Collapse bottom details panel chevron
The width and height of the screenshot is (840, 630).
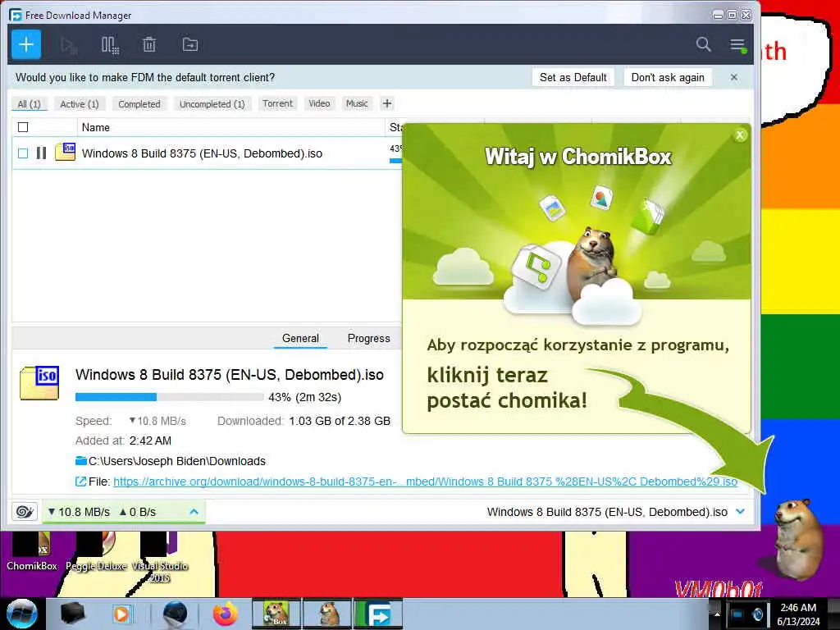(741, 512)
